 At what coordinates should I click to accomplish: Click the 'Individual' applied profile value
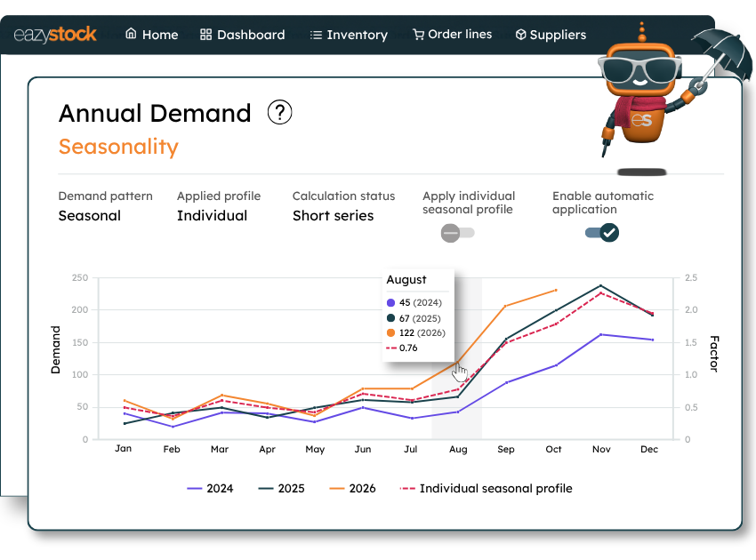pyautogui.click(x=213, y=215)
